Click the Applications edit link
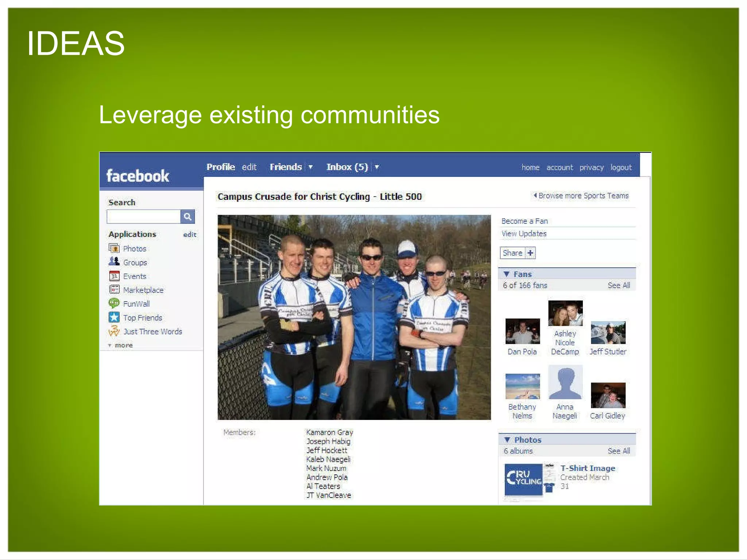747x560 pixels. [190, 234]
